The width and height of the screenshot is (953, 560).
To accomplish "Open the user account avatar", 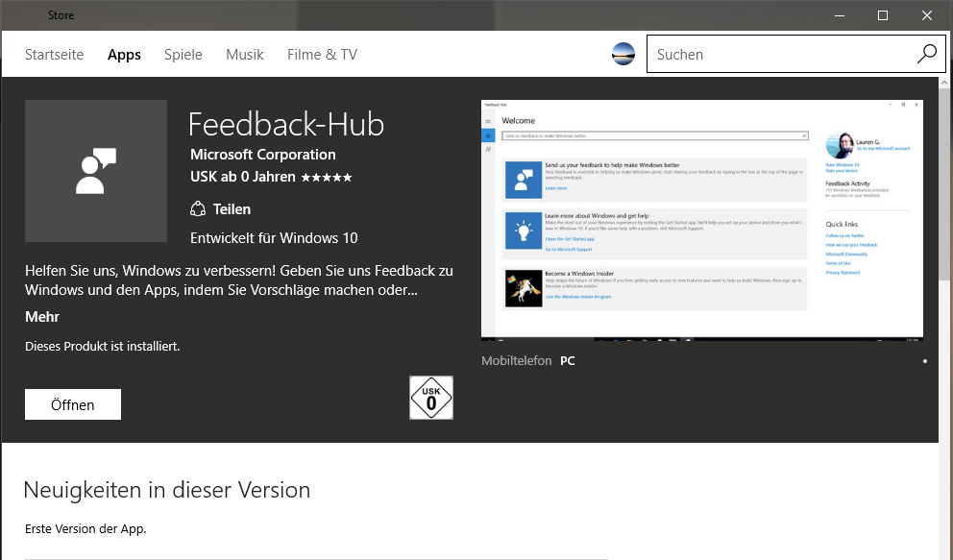I will [x=623, y=54].
